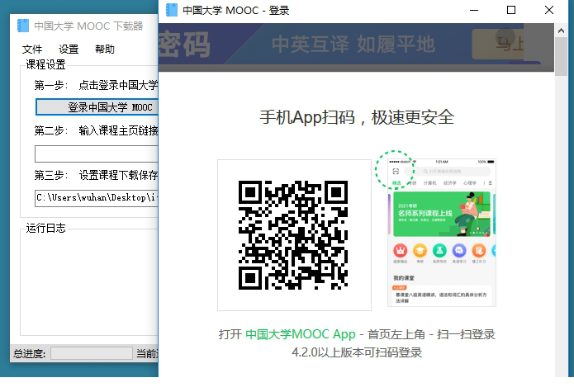Click the red crown icon in app preview
Image resolution: width=574 pixels, height=392 pixels.
tap(400, 251)
